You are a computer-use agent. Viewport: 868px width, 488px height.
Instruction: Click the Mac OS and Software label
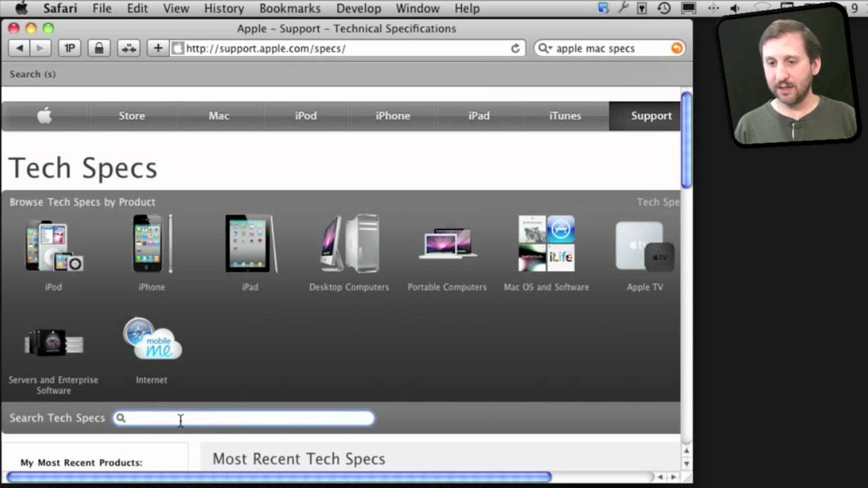tap(547, 287)
